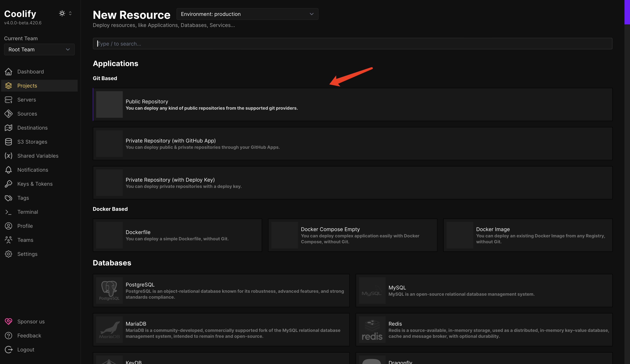Click the Servers sidebar icon
Viewport: 630px width, 364px height.
[9, 100]
